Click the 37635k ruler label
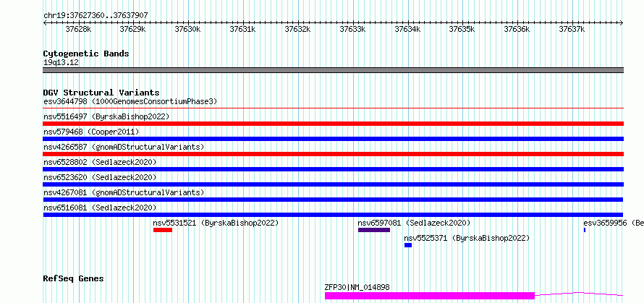Viewport: 644px width, 303px height. coord(462,29)
